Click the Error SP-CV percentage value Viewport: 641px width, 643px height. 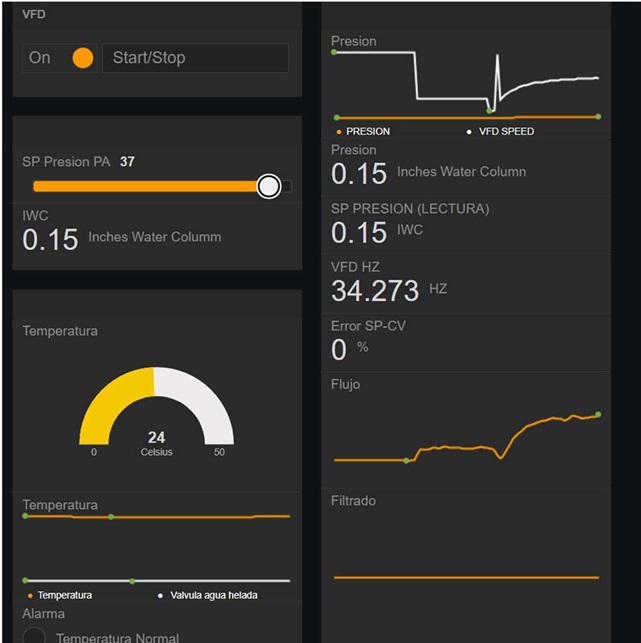(339, 349)
